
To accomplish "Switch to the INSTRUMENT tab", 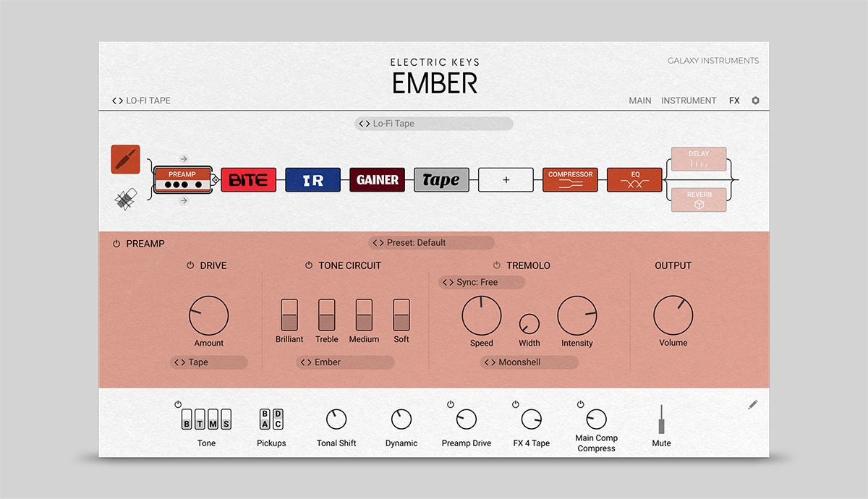I will pyautogui.click(x=689, y=101).
